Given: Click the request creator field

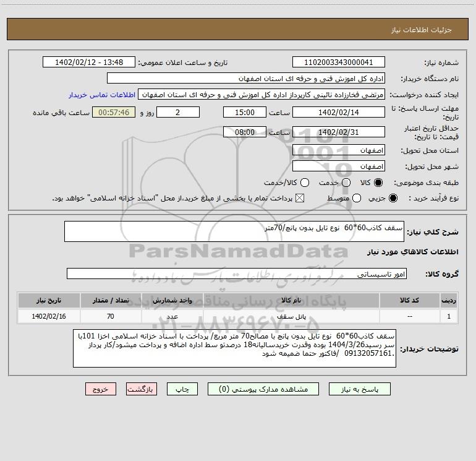Looking at the screenshot, I should click(x=261, y=95).
